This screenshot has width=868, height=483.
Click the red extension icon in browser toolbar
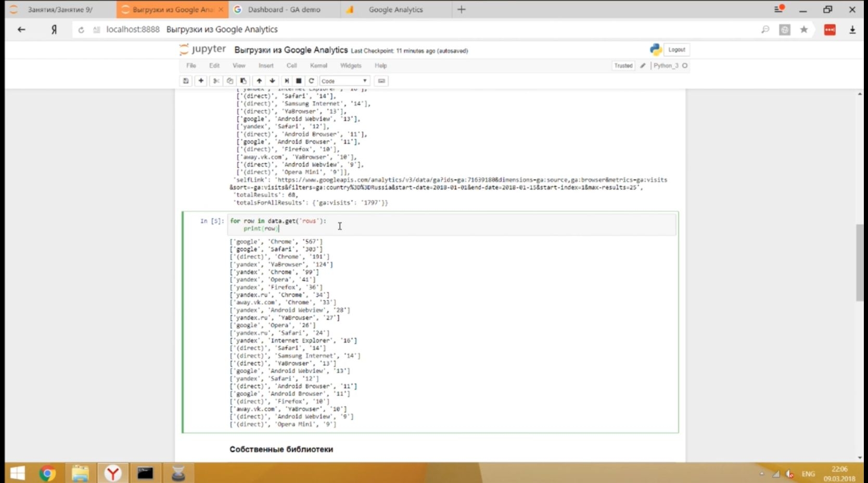pos(830,30)
